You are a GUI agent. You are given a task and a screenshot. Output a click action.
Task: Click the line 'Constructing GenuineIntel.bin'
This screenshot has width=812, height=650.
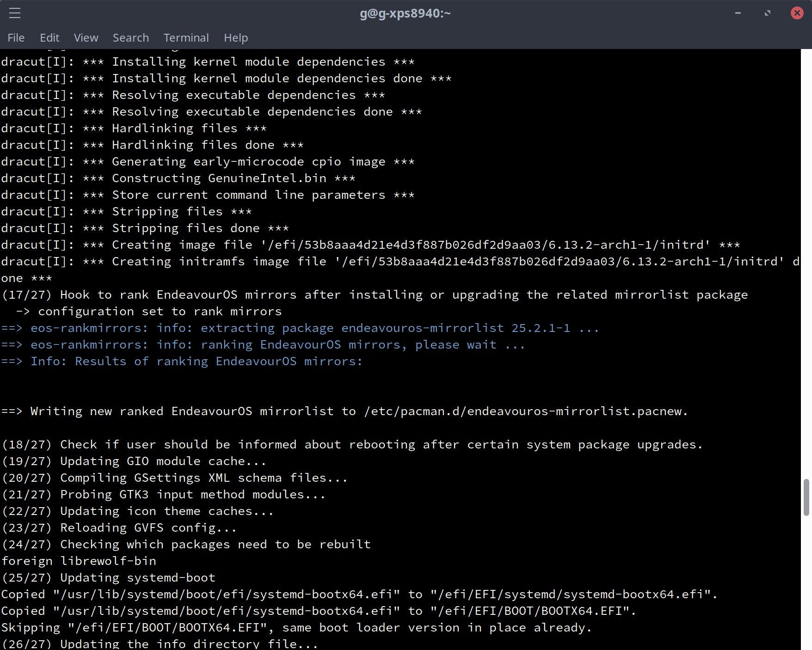click(178, 178)
